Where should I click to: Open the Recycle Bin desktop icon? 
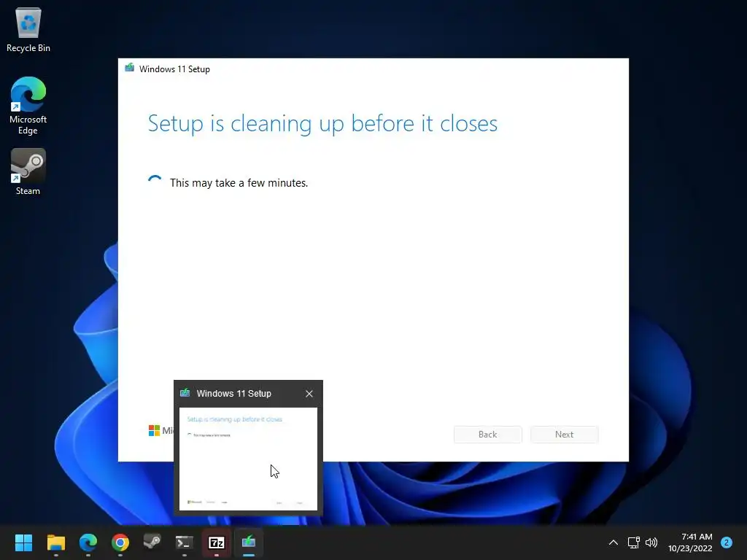coord(28,29)
